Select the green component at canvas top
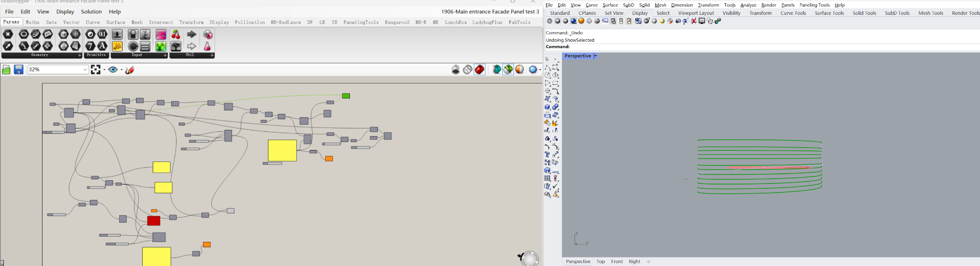 pos(346,96)
